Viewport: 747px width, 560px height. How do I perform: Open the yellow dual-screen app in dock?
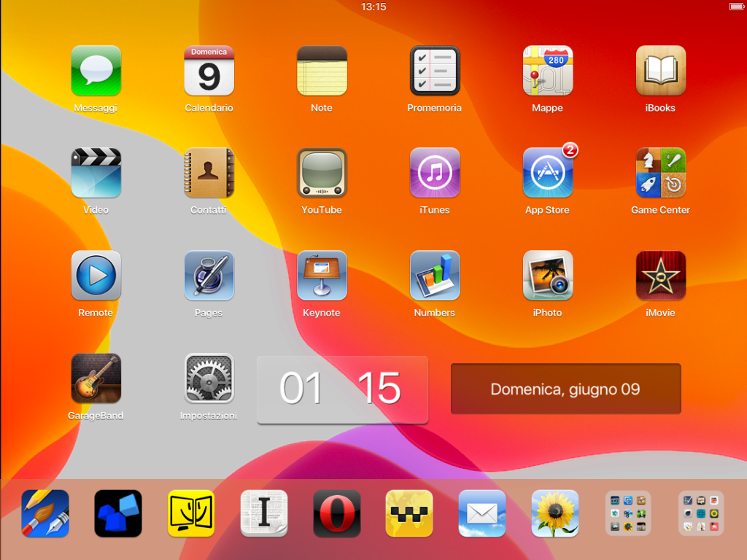click(x=191, y=513)
